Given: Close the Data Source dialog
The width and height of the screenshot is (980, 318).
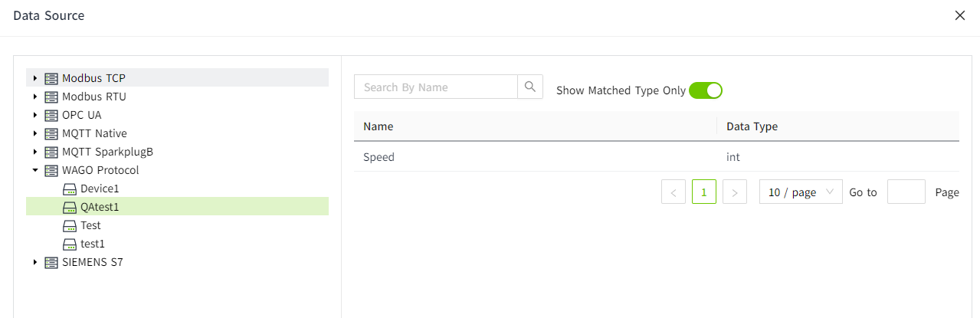Looking at the screenshot, I should [x=959, y=15].
